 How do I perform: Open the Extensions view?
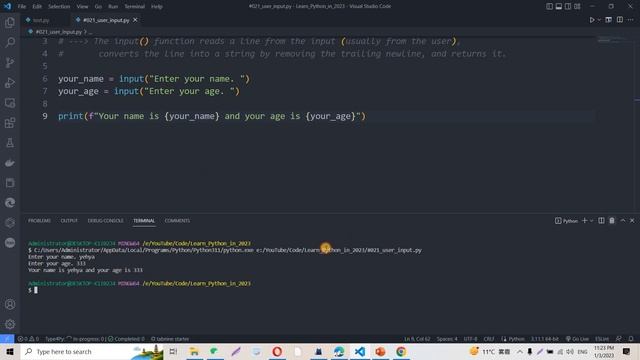(x=10, y=122)
